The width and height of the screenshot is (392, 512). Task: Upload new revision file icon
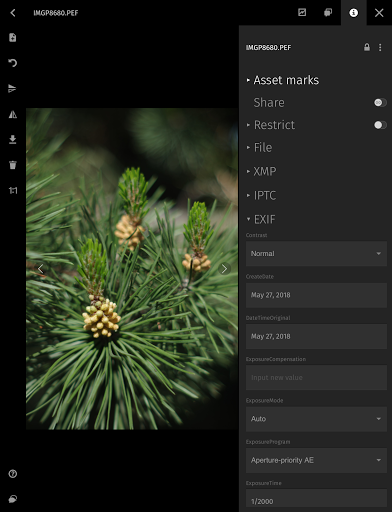click(13, 37)
